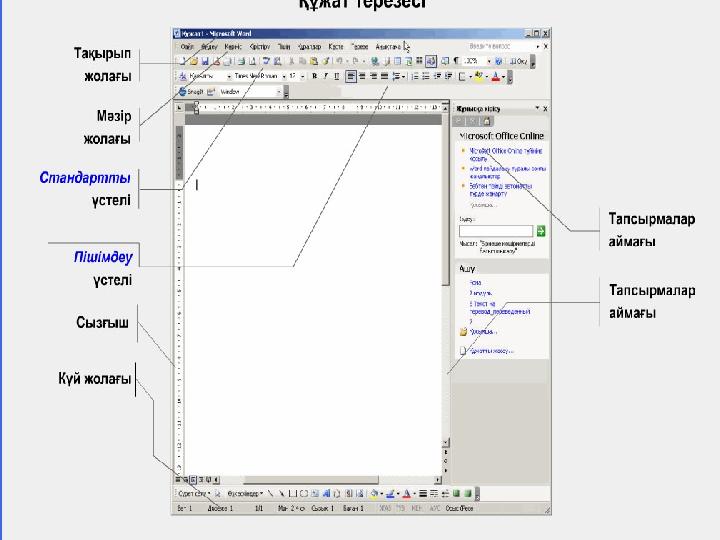Image resolution: width=720 pixels, height=540 pixels.
Task: Click the Fill Color bucket in Drawing toolbar
Action: pos(374,494)
